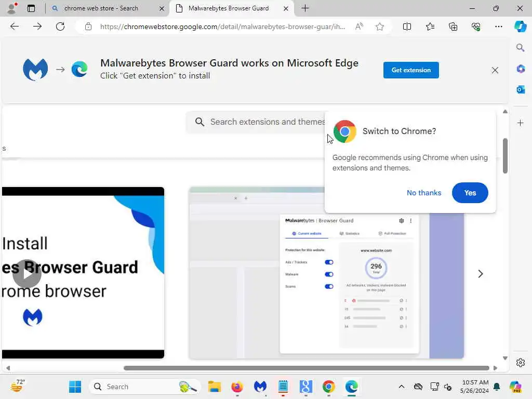Open Settings and more menu

[498, 26]
